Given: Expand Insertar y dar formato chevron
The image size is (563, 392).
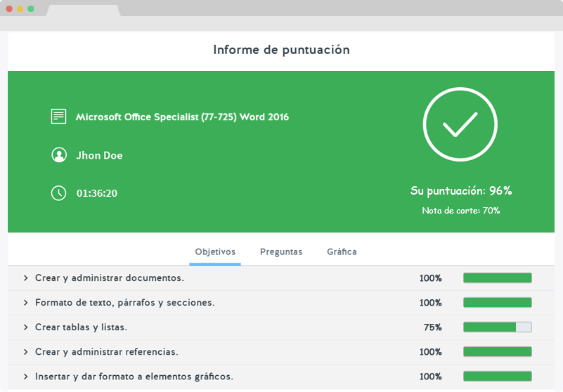Looking at the screenshot, I should click(25, 377).
